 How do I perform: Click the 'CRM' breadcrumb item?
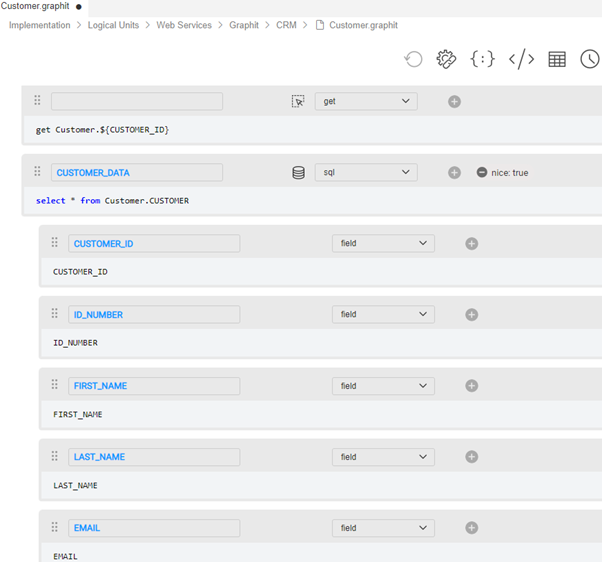[x=286, y=25]
